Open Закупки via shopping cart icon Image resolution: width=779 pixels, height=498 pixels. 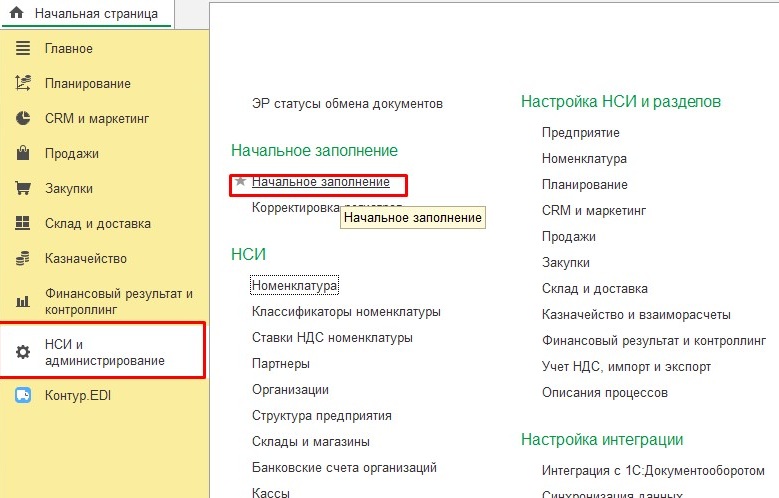pos(24,189)
